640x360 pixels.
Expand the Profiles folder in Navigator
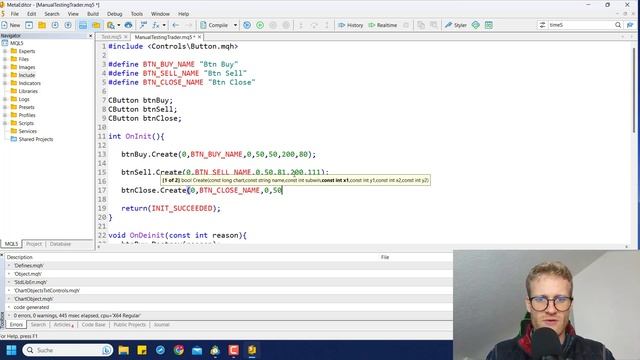tap(5, 115)
